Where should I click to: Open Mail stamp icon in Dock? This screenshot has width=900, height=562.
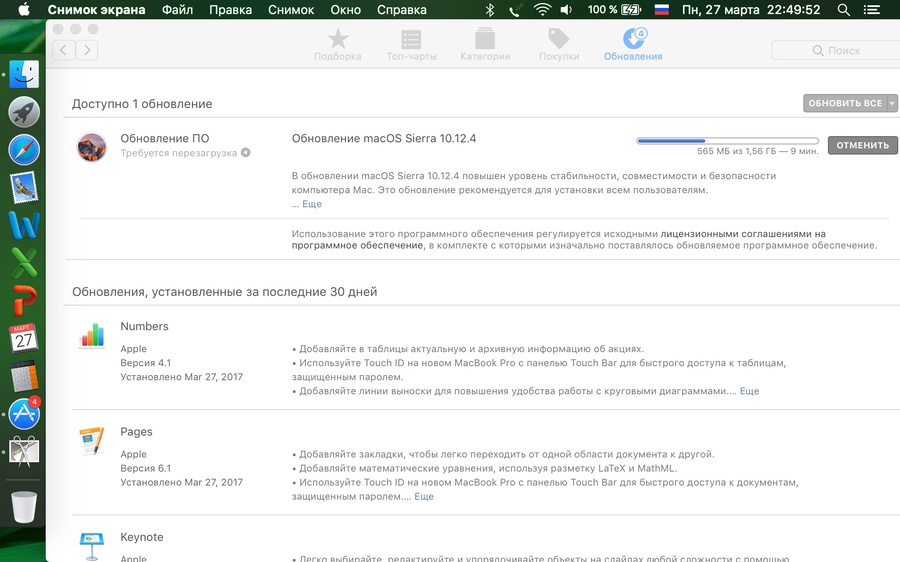tap(24, 187)
